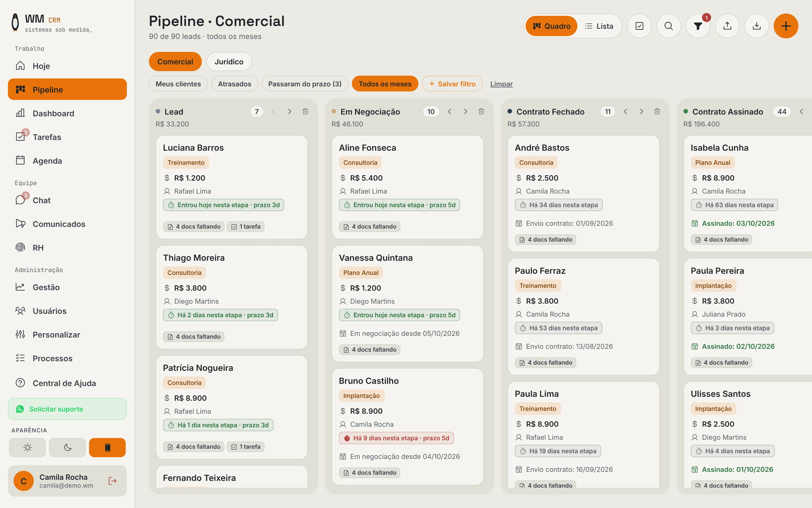Move Contrato Assinado column left chevron
812x508 pixels.
pyautogui.click(x=801, y=111)
